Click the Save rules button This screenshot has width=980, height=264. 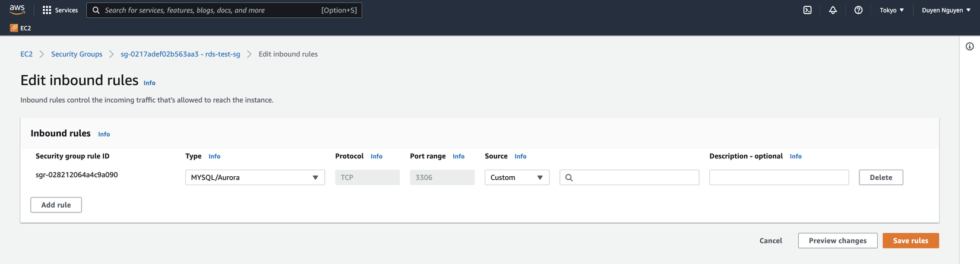pos(910,240)
